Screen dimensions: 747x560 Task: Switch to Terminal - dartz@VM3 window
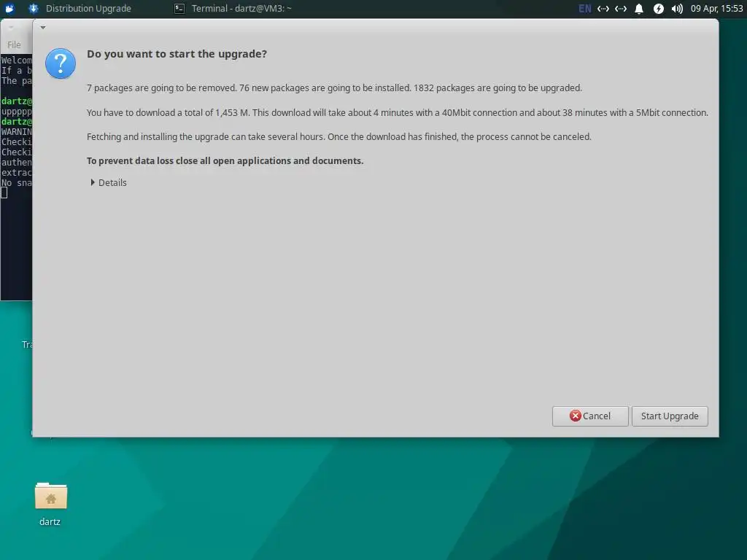point(233,9)
